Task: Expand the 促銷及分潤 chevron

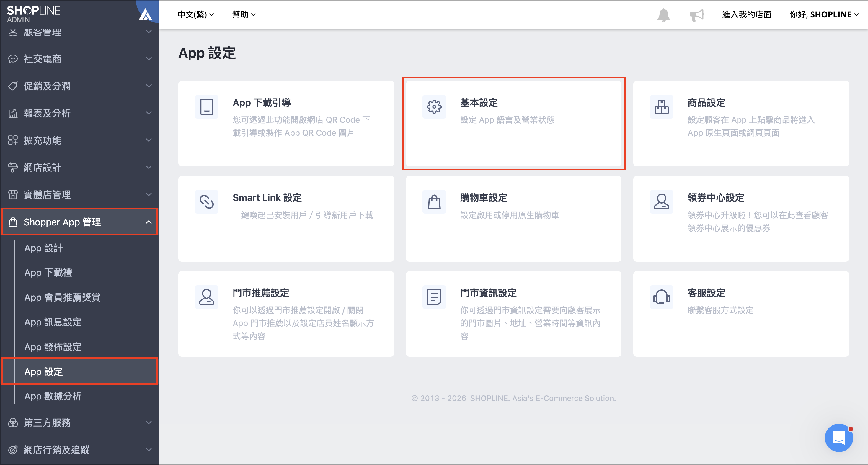Action: (149, 86)
